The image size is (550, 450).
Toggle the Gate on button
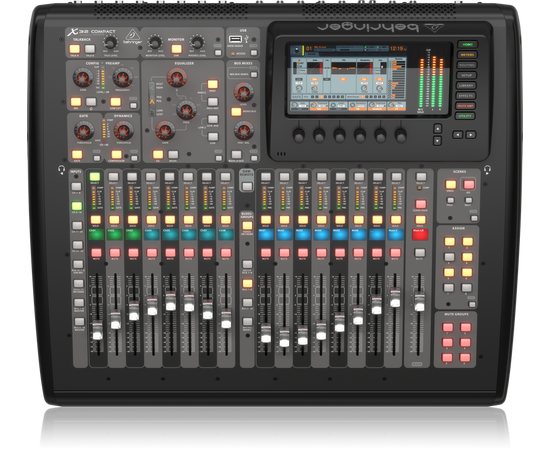[77, 155]
